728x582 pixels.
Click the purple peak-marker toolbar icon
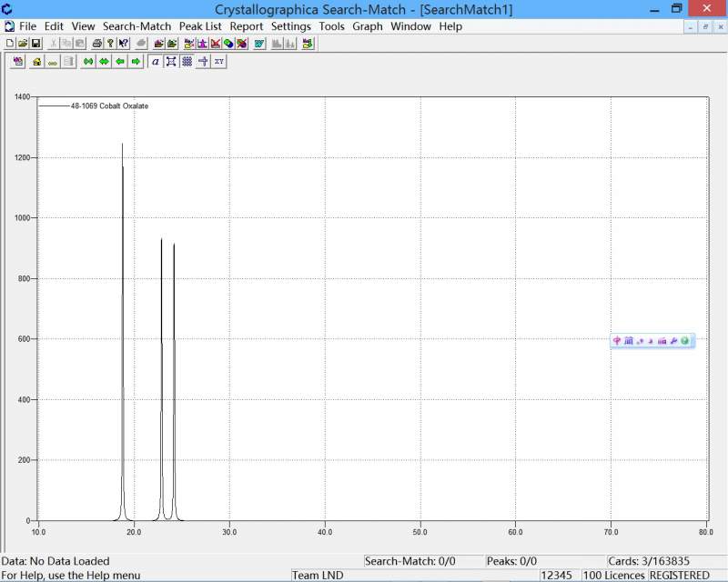pos(202,44)
